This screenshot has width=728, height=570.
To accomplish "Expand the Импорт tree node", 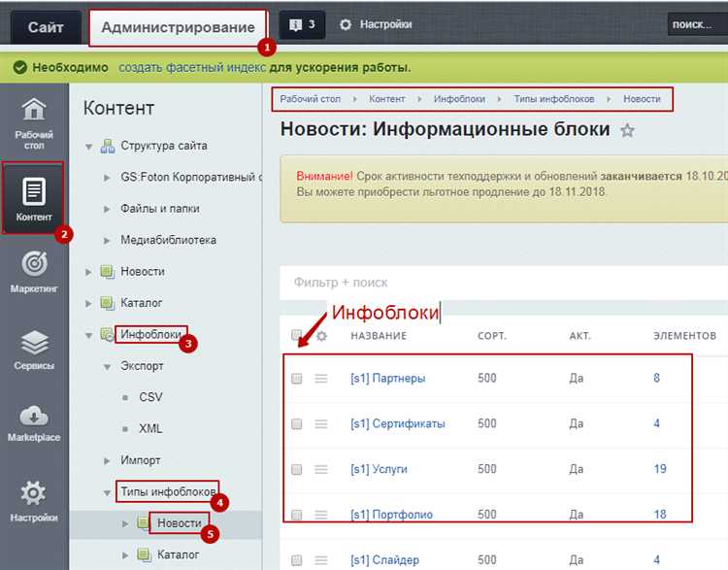I will [x=107, y=461].
